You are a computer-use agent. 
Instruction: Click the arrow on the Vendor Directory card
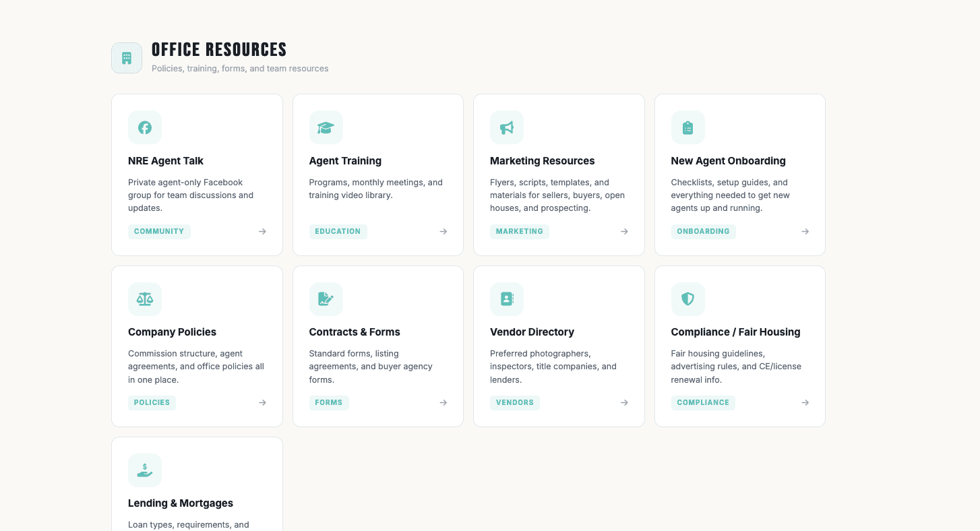click(x=624, y=402)
